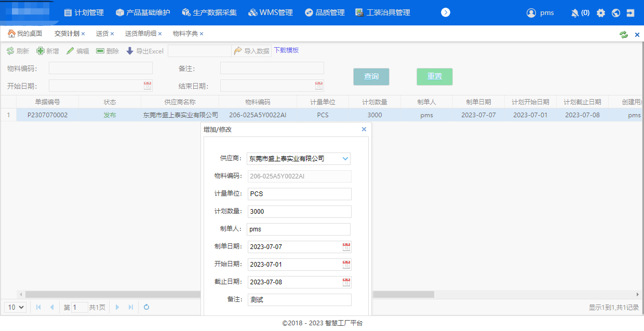Open the notification bell icon
644x331 pixels.
pos(575,13)
